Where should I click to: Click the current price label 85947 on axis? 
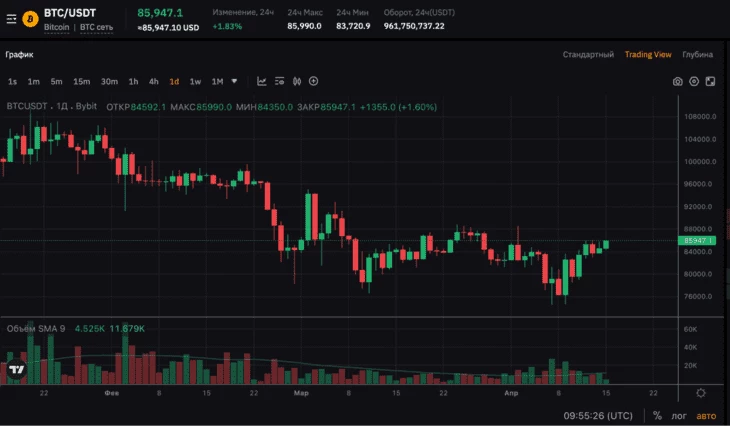tap(697, 240)
